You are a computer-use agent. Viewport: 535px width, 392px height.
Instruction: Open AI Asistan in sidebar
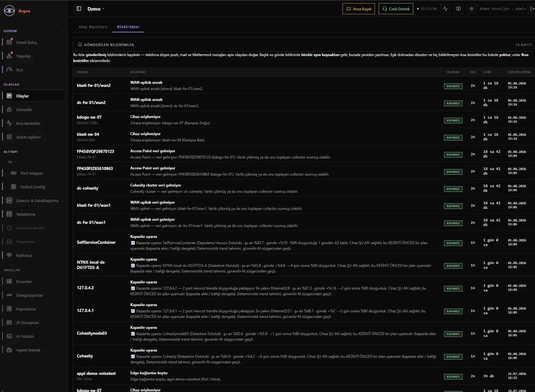[34, 336]
